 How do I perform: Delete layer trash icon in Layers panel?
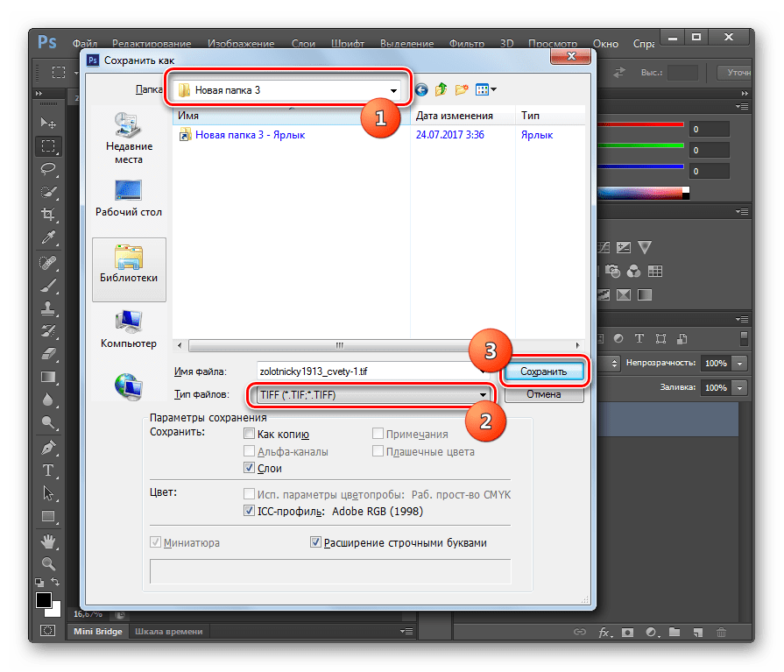click(721, 633)
